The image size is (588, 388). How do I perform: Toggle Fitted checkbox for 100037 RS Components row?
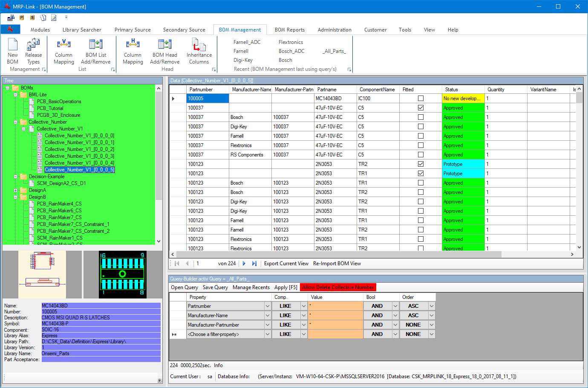point(421,155)
